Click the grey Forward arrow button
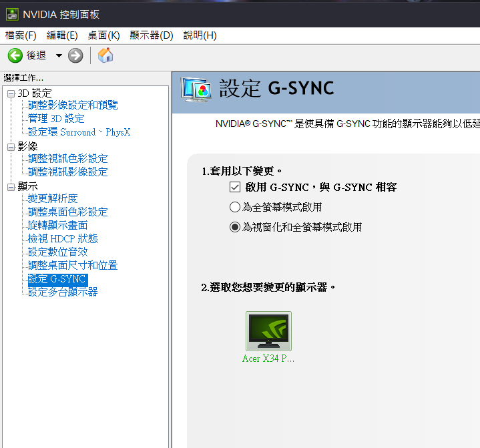Image resolution: width=480 pixels, height=448 pixels. [75, 55]
